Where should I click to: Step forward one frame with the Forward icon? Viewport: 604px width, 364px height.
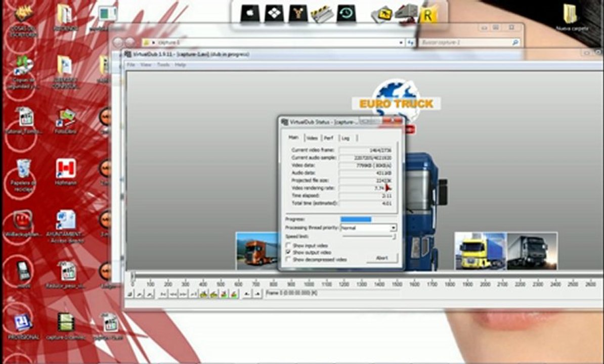point(183,294)
